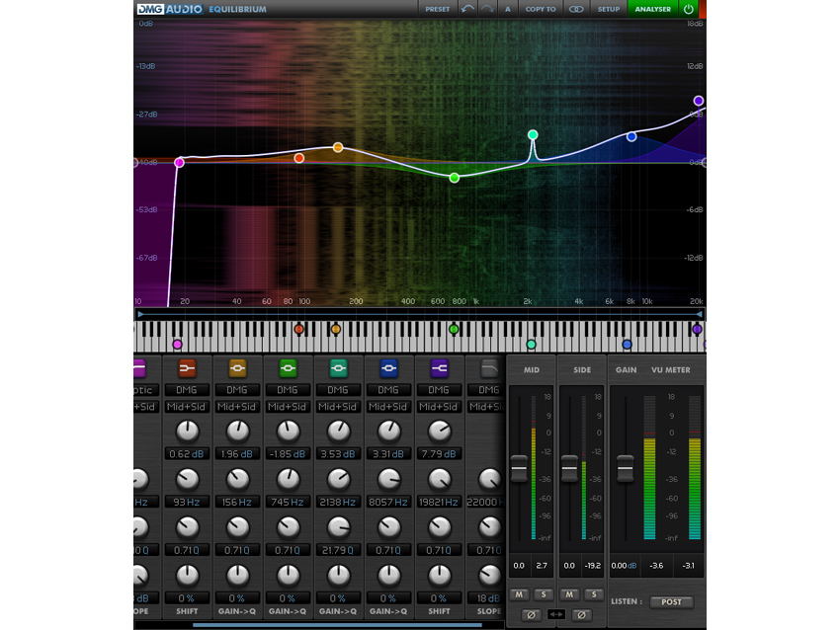Redo the EQ change

pyautogui.click(x=487, y=9)
